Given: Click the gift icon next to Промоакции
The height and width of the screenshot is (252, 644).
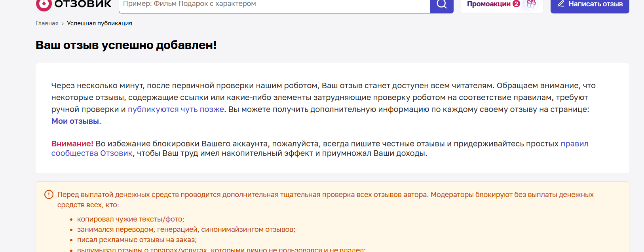Looking at the screenshot, I should (x=531, y=4).
